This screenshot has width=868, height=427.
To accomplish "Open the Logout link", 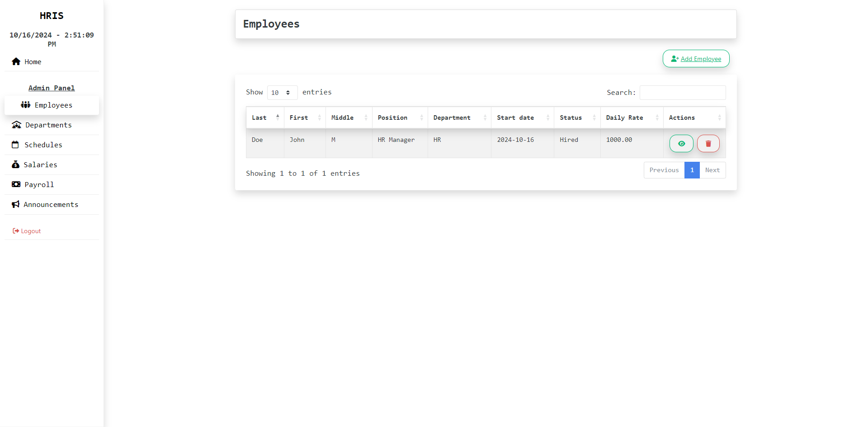I will coord(30,230).
